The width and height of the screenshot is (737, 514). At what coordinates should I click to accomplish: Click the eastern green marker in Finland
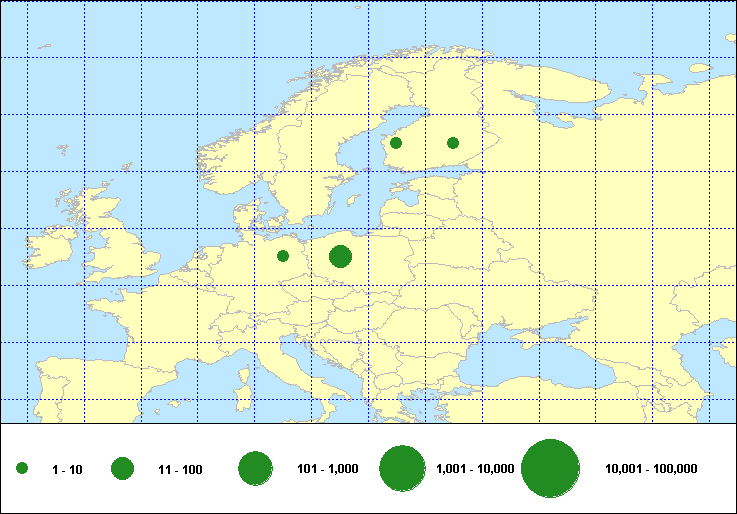click(453, 143)
